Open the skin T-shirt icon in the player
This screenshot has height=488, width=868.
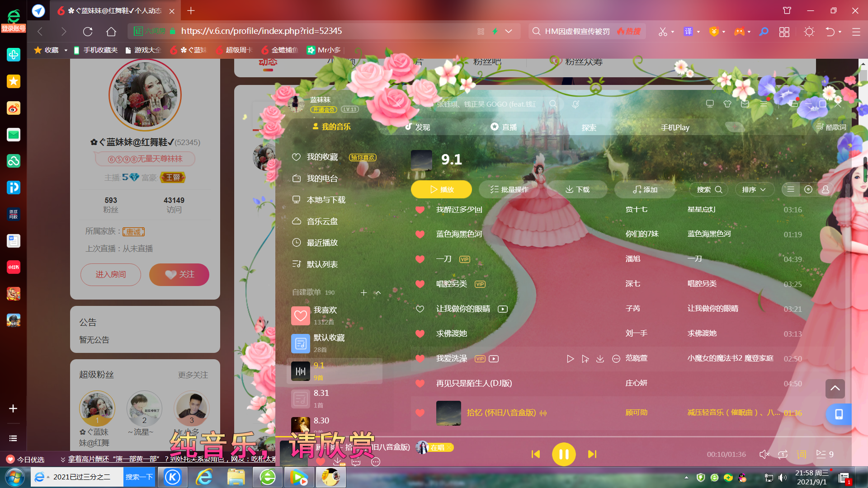[727, 104]
